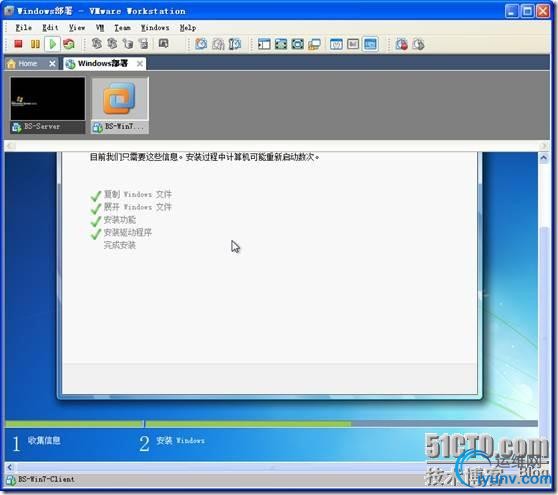Image resolution: width=558 pixels, height=495 pixels.
Task: Click the capture movie record icon
Action: pos(401,44)
